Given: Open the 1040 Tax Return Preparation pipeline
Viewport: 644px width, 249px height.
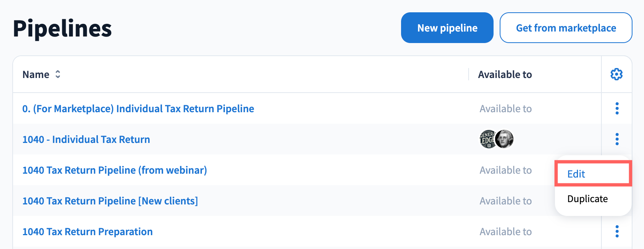Looking at the screenshot, I should tap(88, 232).
